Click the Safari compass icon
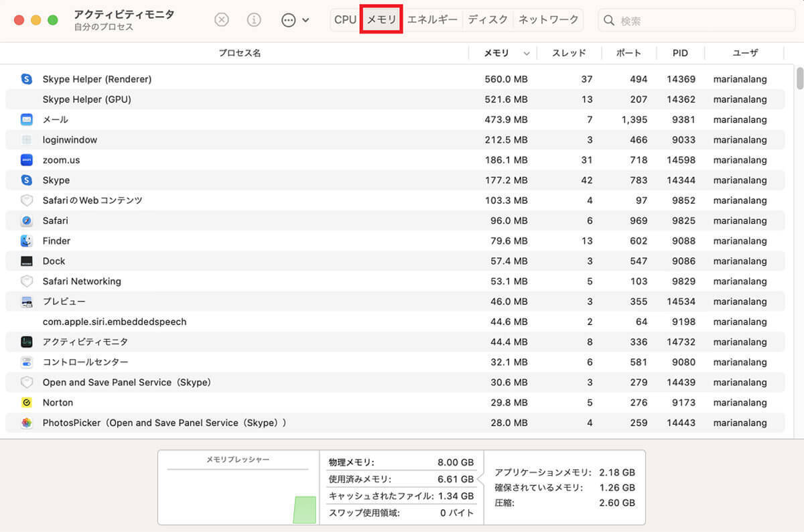804x532 pixels. pyautogui.click(x=27, y=220)
